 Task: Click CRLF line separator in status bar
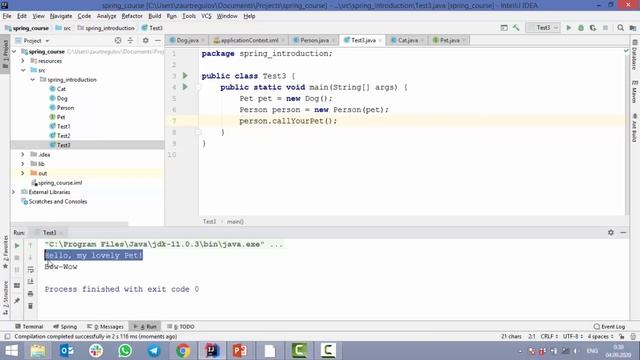pyautogui.click(x=549, y=336)
